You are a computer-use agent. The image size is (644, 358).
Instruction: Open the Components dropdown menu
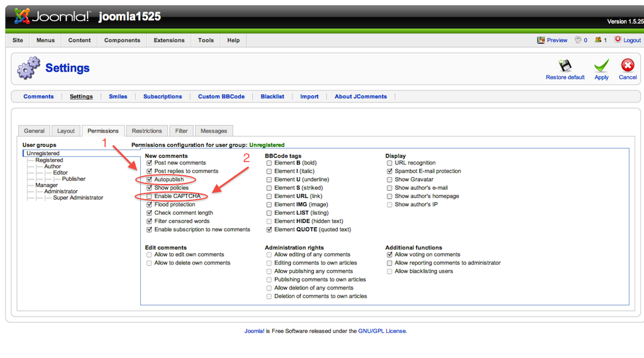(122, 40)
